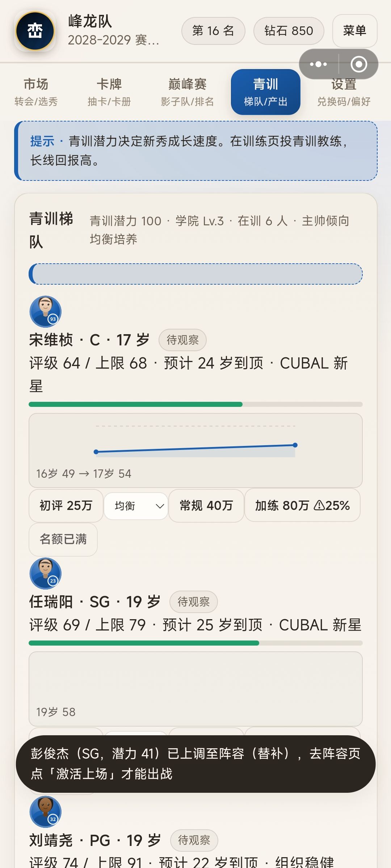Click 加练 80万 25% risk button
The height and width of the screenshot is (868, 391).
302,505
